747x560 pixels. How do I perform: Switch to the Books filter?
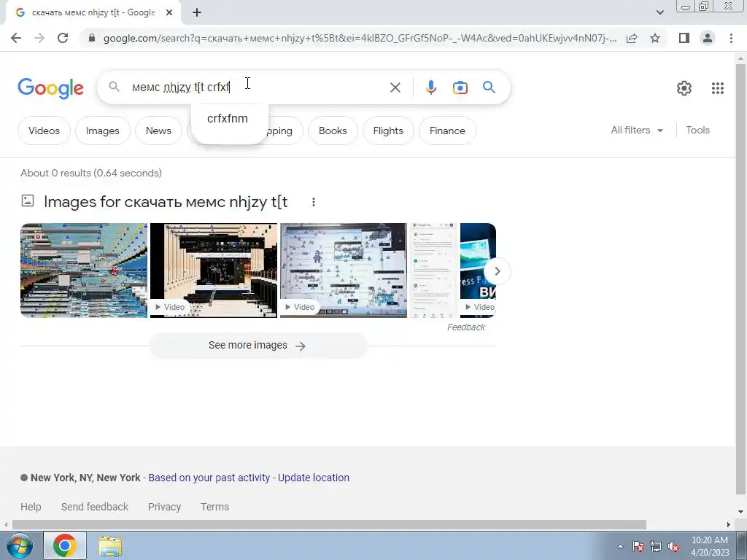tap(333, 131)
